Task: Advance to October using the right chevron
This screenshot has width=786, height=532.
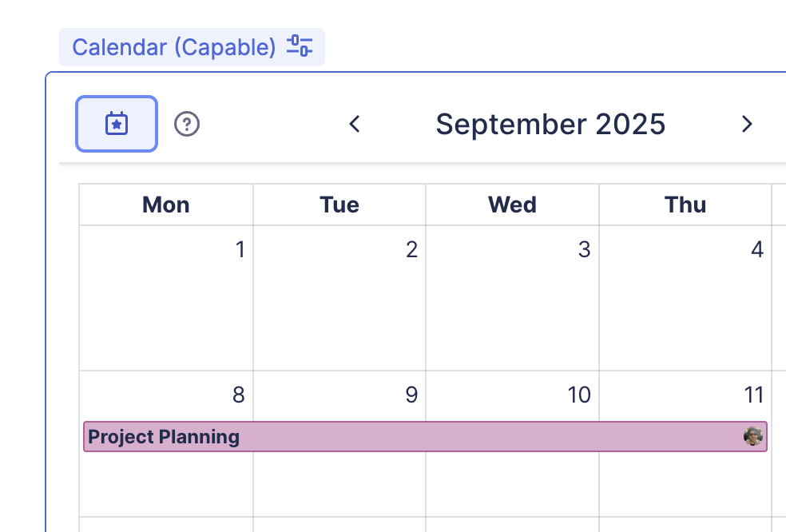Action: coord(746,124)
